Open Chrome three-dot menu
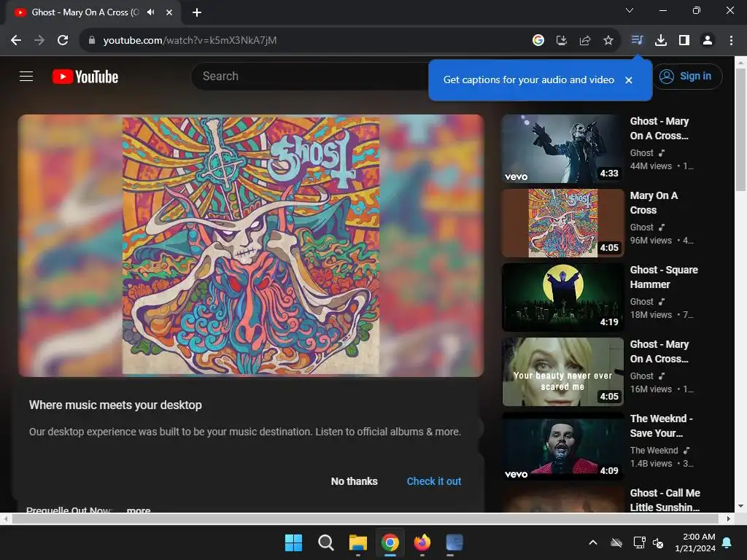This screenshot has height=560, width=747. click(x=731, y=41)
